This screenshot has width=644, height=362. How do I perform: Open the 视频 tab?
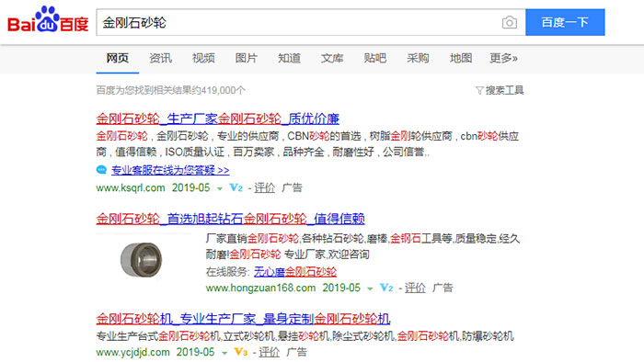tap(203, 58)
